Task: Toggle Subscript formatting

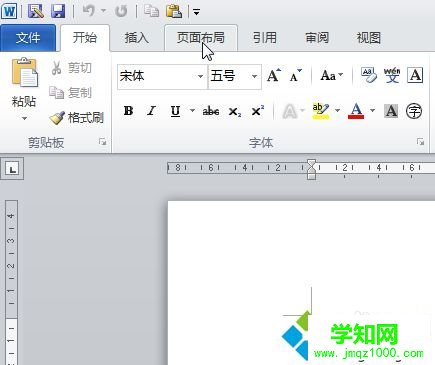Action: tap(234, 112)
